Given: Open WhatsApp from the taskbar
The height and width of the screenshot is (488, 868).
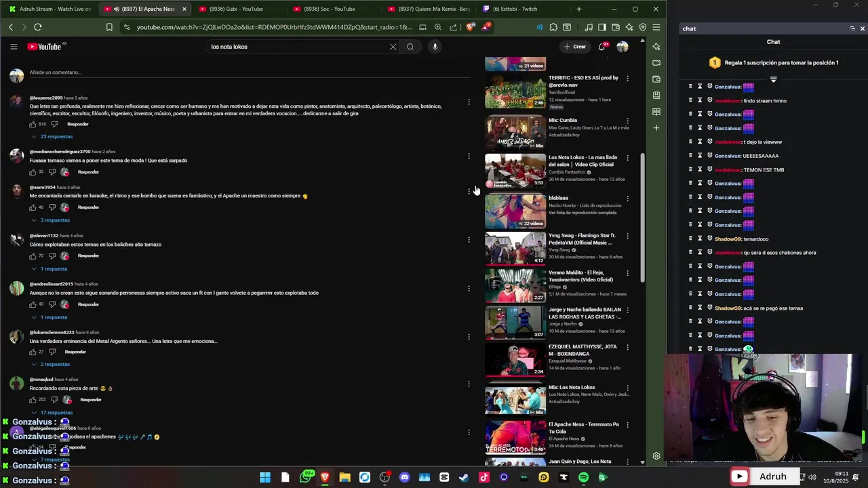Looking at the screenshot, I should click(x=306, y=477).
